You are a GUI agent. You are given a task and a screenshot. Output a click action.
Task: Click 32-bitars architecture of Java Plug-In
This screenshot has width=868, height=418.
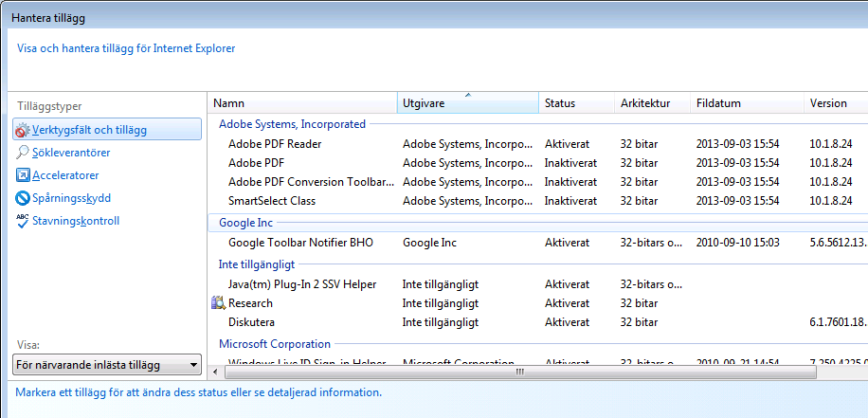click(651, 284)
